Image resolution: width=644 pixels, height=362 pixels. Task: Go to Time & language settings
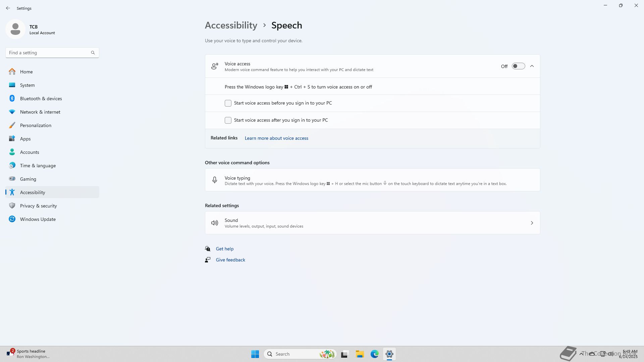coord(38,166)
